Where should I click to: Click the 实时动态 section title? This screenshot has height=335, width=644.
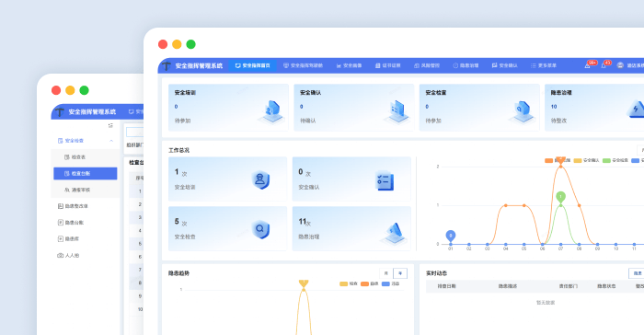tap(436, 273)
